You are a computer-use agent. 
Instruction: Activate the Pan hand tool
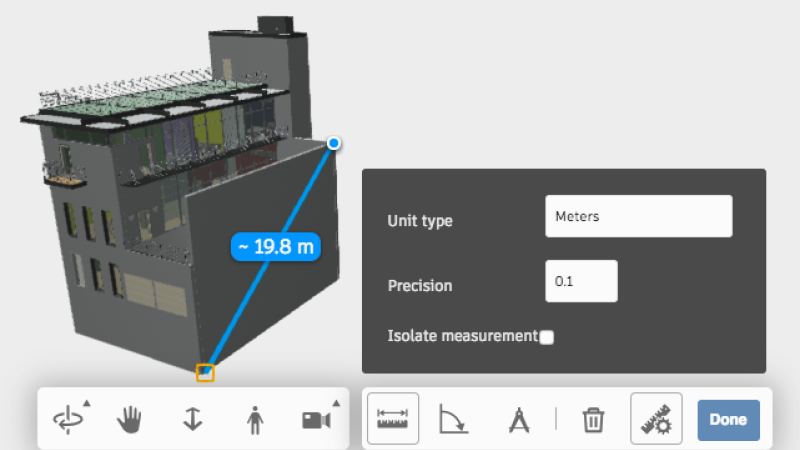[x=130, y=419]
